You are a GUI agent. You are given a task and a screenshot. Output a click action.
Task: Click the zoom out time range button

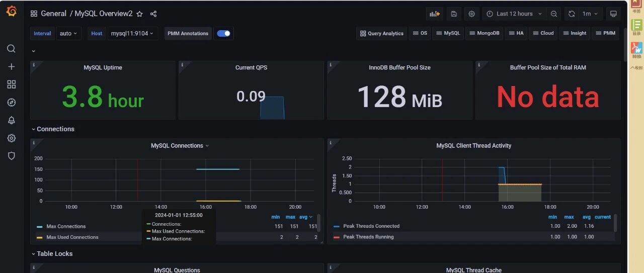pos(554,14)
